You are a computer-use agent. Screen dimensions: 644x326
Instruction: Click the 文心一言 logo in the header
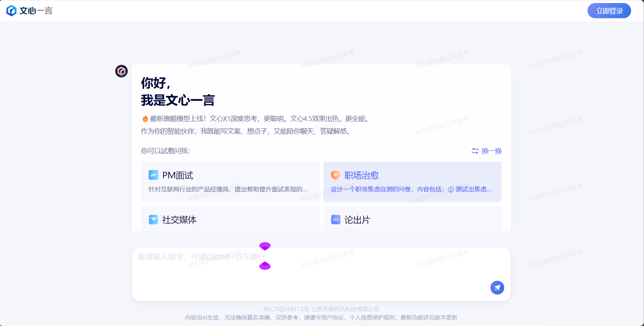point(30,11)
